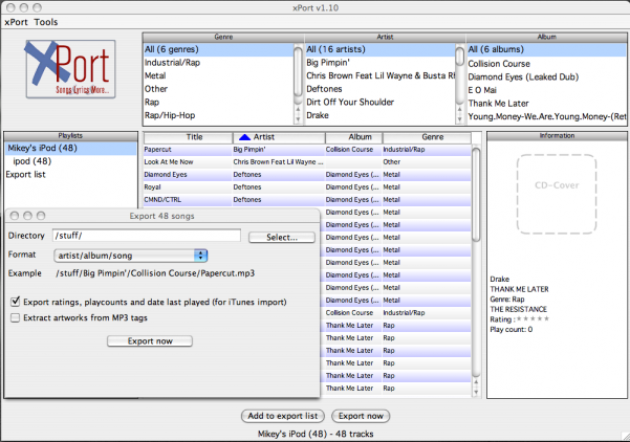Screen dimensions: 630x442
Task: Select Diamond Eyes (Leaked Dub) album
Action: pyautogui.click(x=546, y=77)
